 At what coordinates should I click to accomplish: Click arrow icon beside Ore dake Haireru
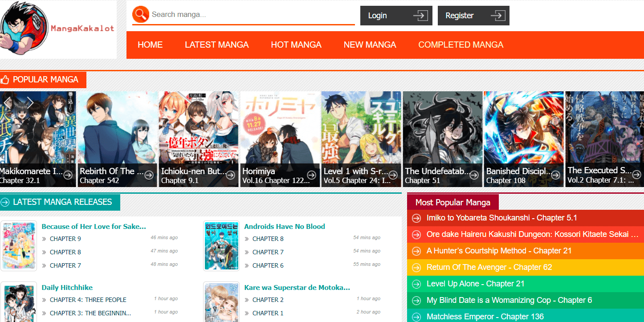(x=416, y=234)
